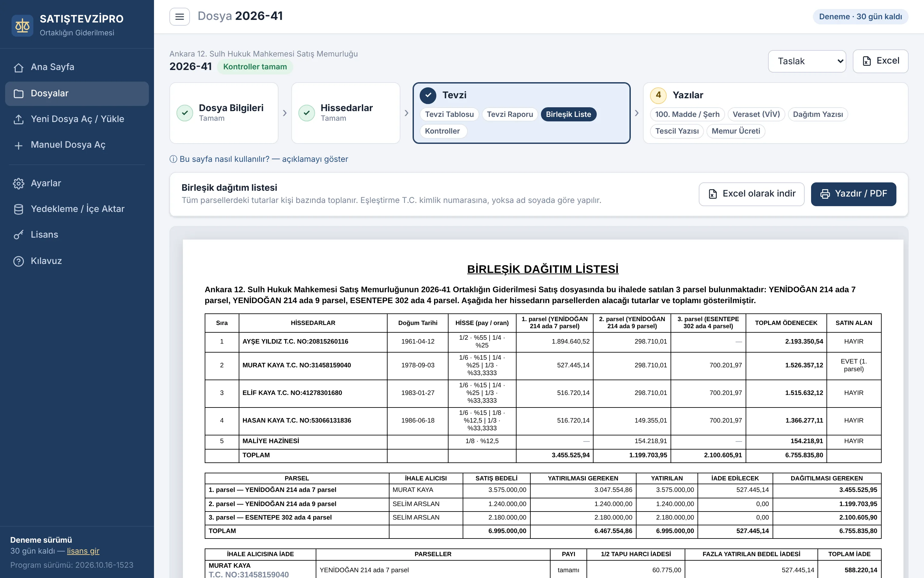Click the Deneme 30 gün kaldı badge
This screenshot has height=578, width=924.
tap(860, 17)
